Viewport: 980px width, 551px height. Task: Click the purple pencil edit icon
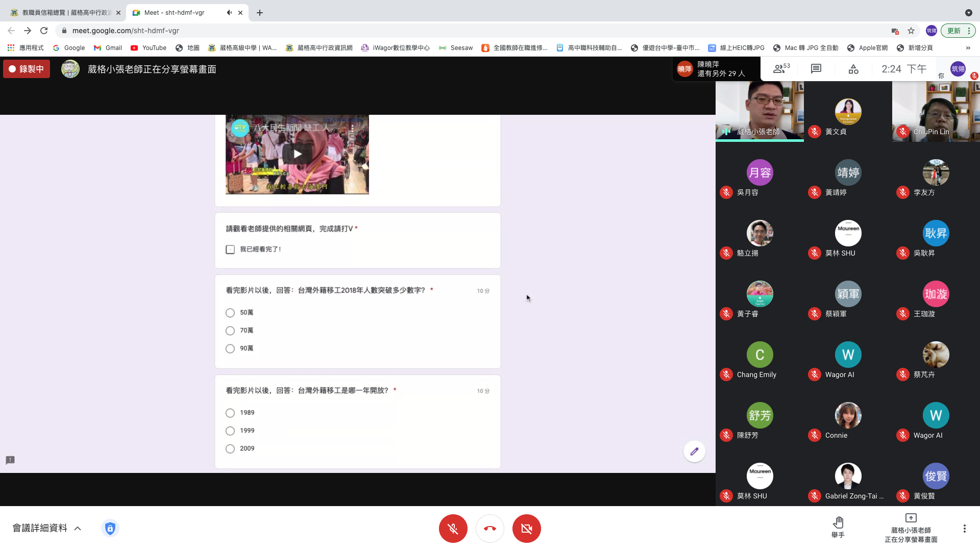point(694,452)
